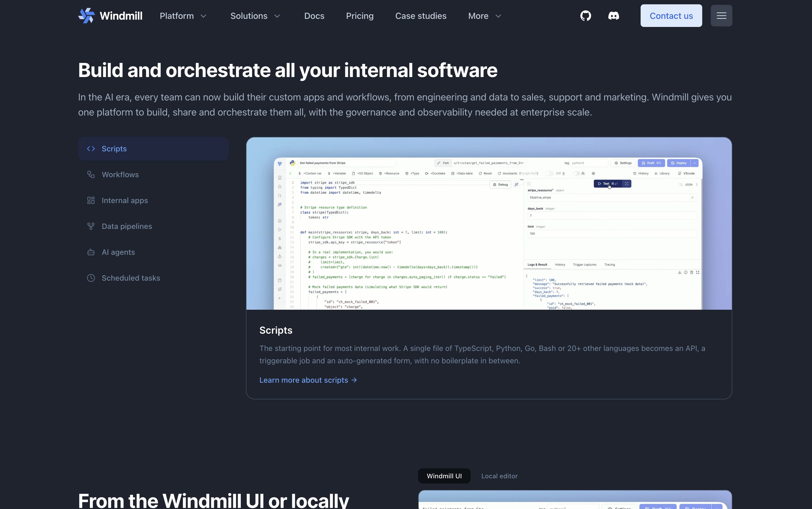Select the Workflows tab

[x=153, y=175]
